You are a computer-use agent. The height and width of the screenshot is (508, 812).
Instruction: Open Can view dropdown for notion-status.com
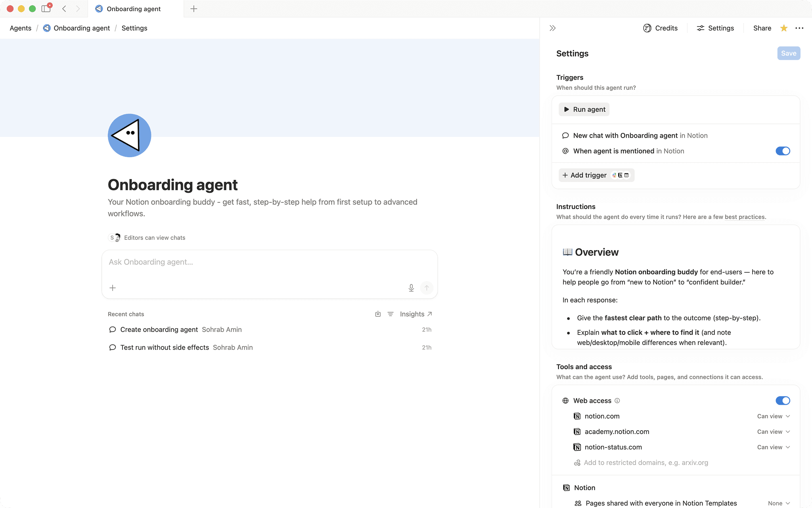774,447
